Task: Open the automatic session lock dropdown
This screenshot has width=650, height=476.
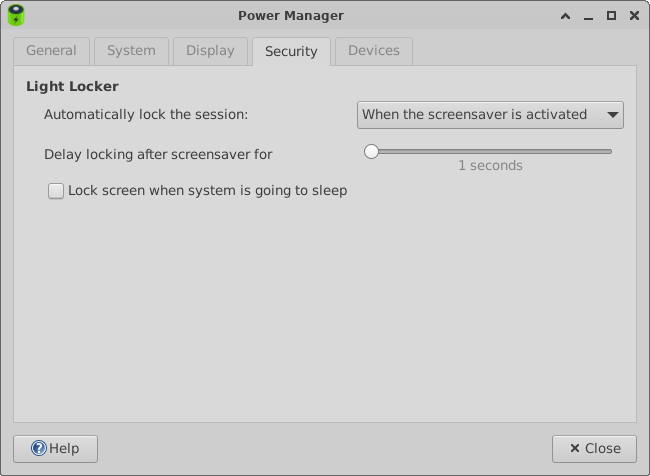Action: pyautogui.click(x=490, y=115)
